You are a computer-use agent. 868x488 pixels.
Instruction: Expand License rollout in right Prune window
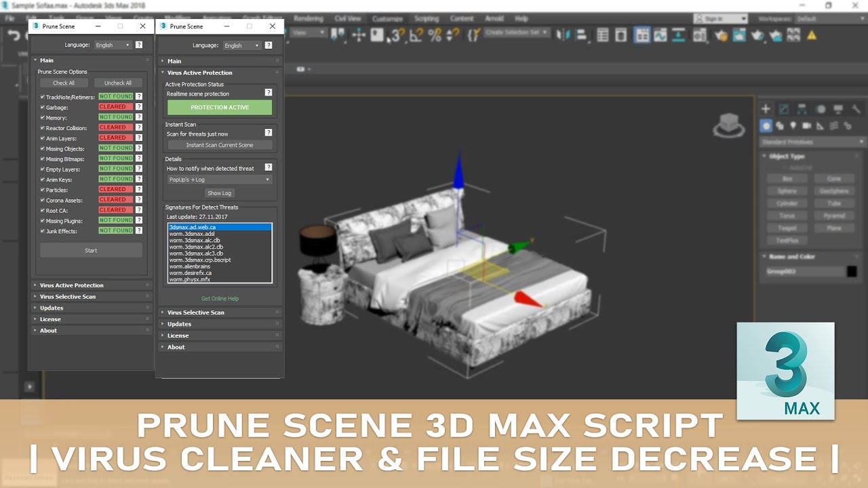click(x=220, y=335)
